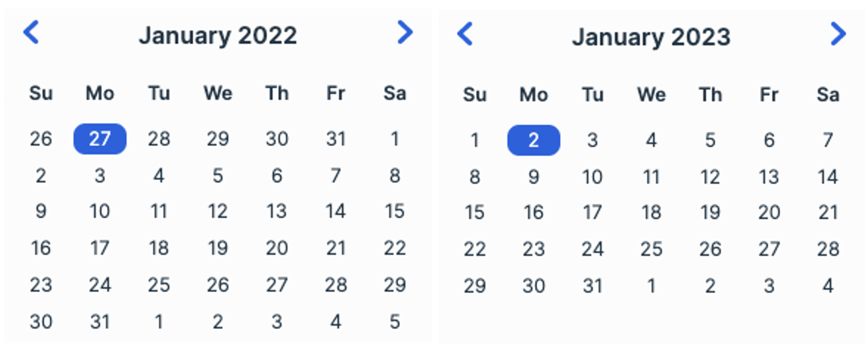Go to previous month from January 2023
Viewport: 868px width, 350px height.
tap(465, 33)
